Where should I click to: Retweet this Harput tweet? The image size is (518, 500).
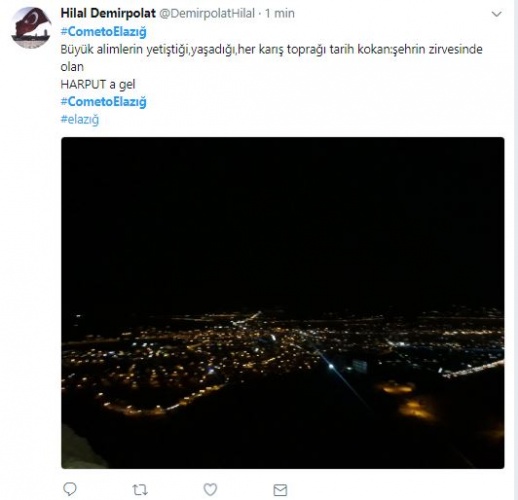(x=140, y=490)
